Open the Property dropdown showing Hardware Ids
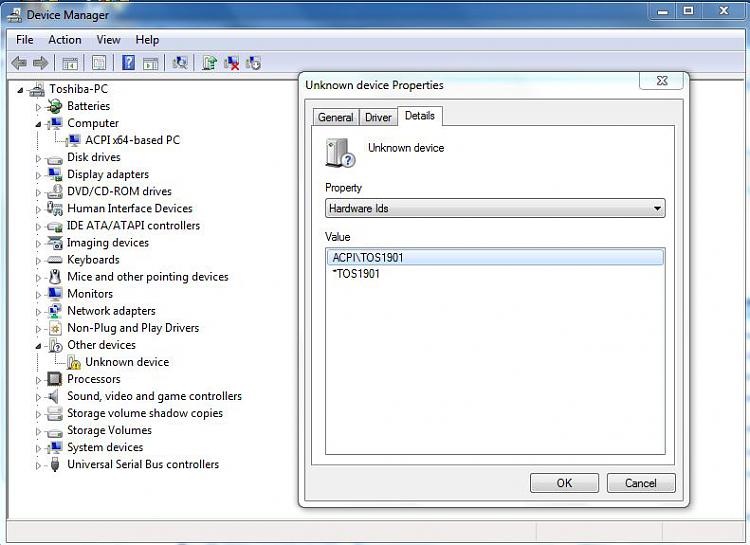This screenshot has height=545, width=750. pos(495,208)
